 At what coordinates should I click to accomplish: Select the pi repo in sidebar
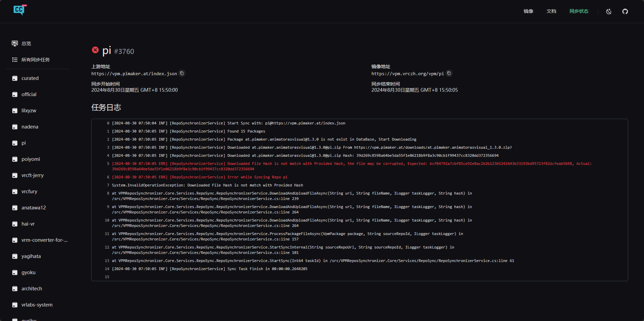coord(24,143)
